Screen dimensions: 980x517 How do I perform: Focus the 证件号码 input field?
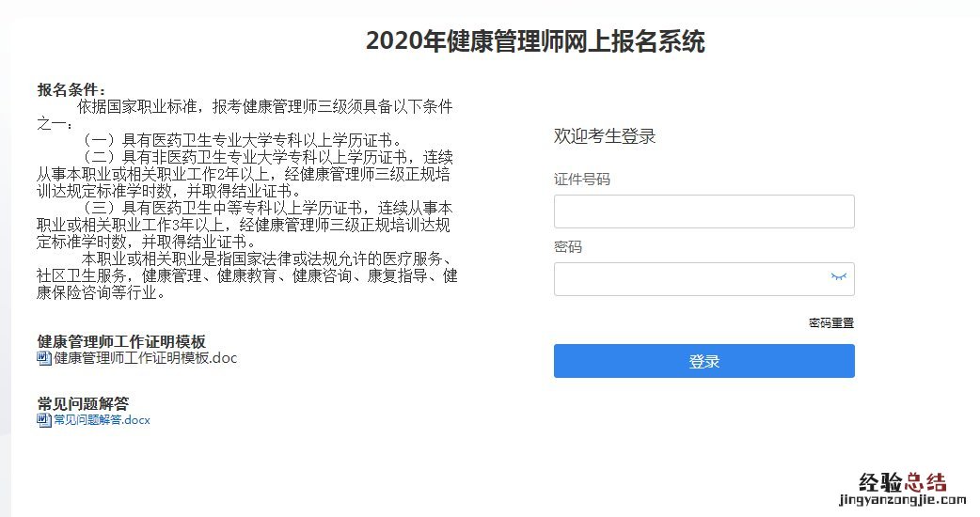(703, 211)
